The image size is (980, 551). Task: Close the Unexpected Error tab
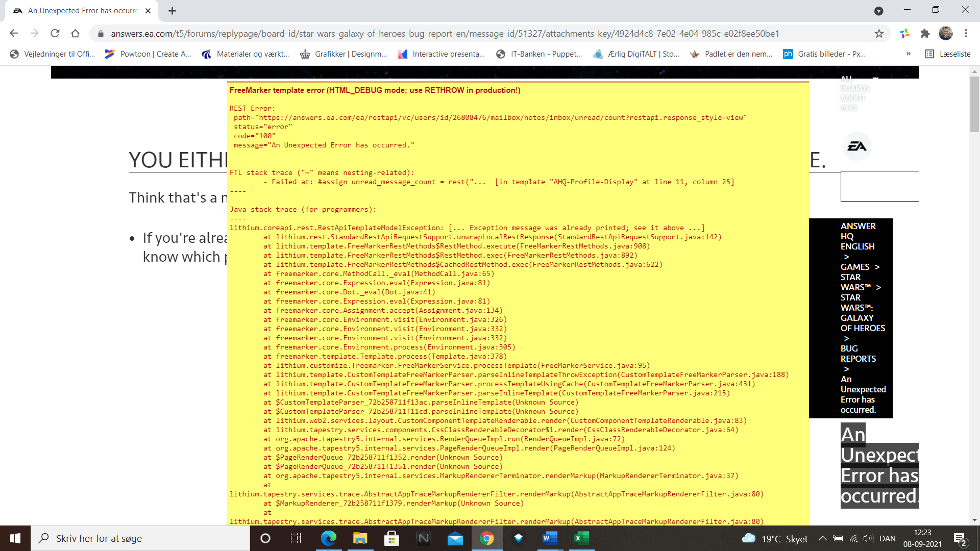148,11
